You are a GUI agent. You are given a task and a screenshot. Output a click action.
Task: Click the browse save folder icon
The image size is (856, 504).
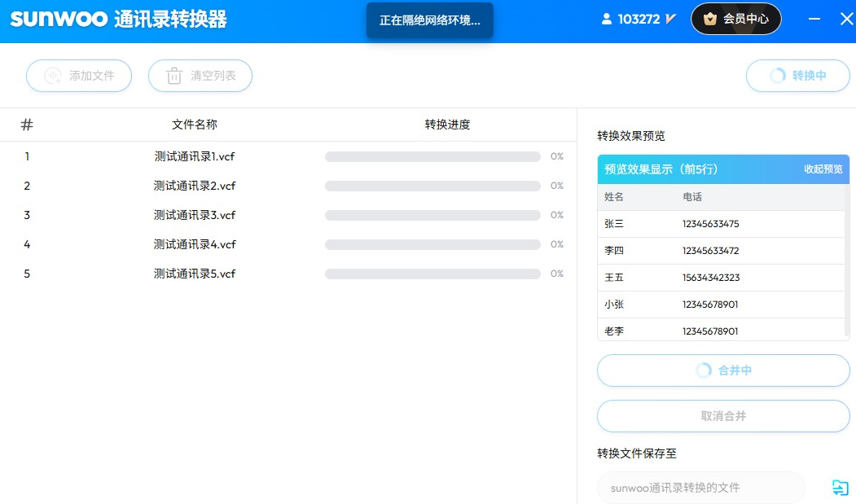pos(840,488)
